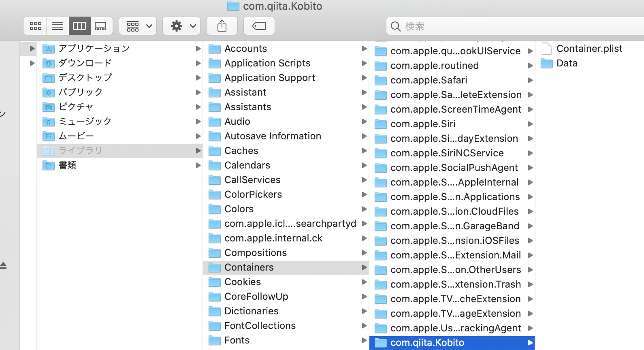Screen dimensions: 644x350
Task: Select com.apple.qu...ookUIService folder
Action: click(x=452, y=51)
